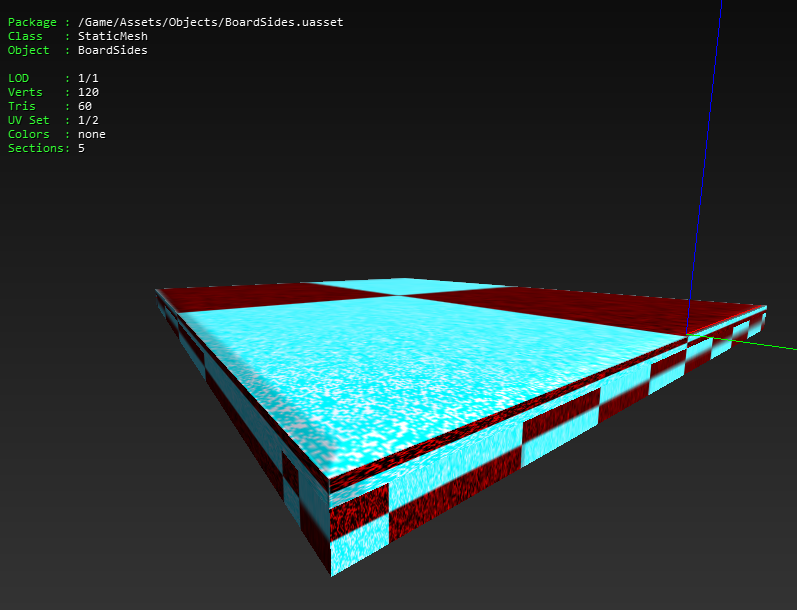Click the Colors value none

click(91, 134)
